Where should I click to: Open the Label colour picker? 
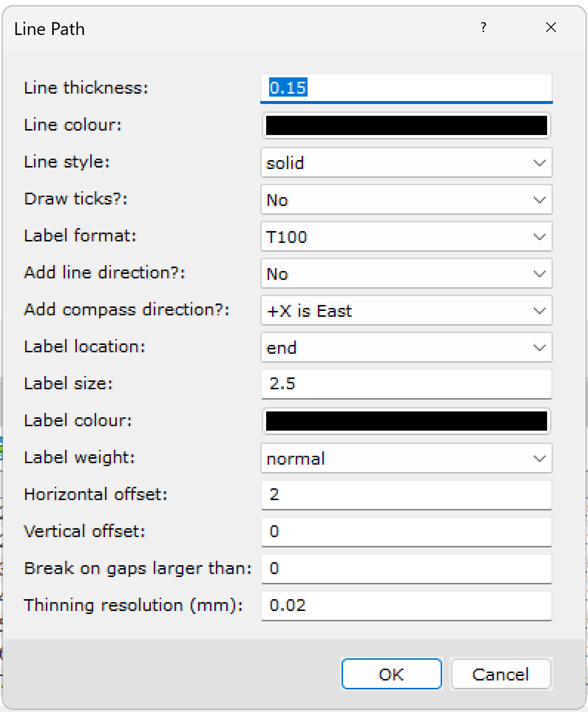pos(406,421)
